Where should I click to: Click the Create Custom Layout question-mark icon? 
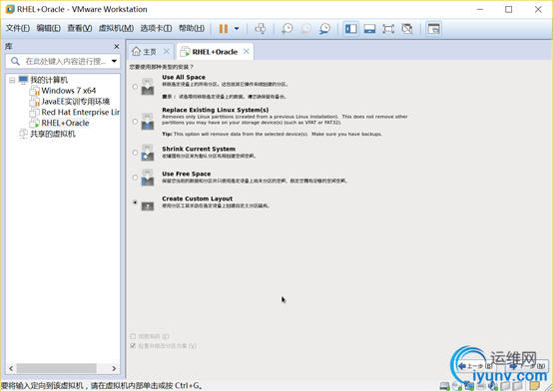148,206
